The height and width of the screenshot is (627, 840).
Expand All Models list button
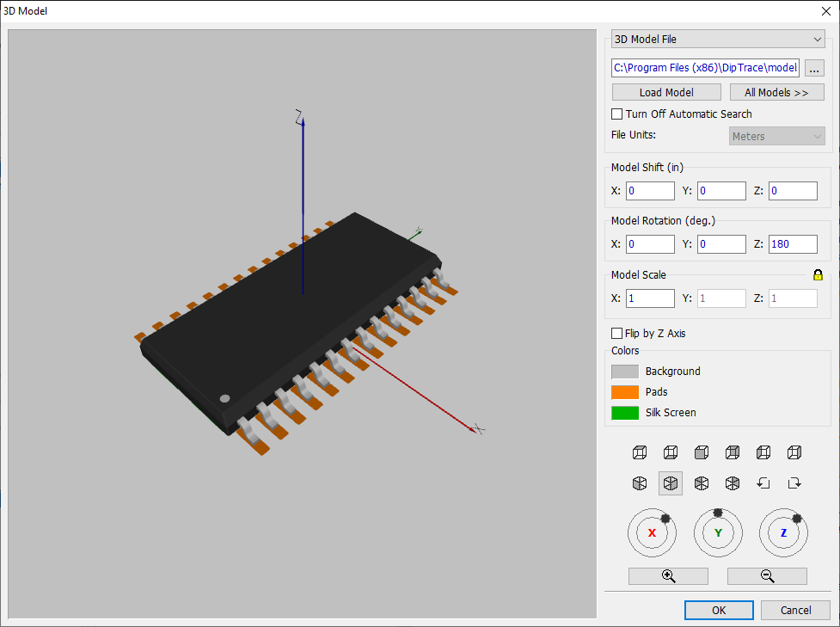tap(776, 92)
